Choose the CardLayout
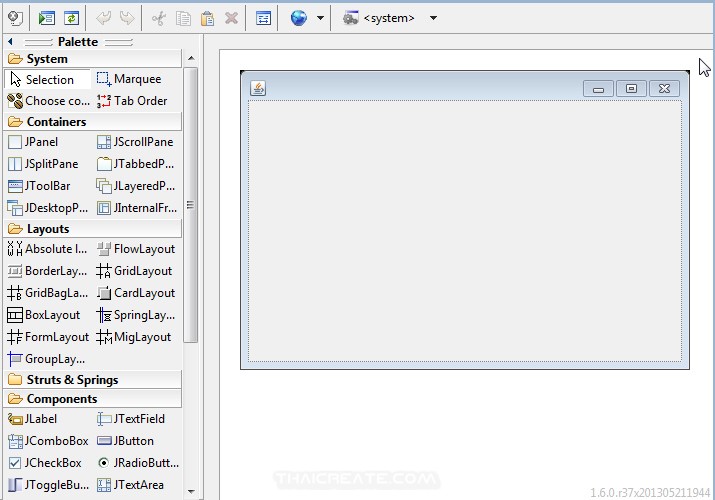 pyautogui.click(x=137, y=293)
